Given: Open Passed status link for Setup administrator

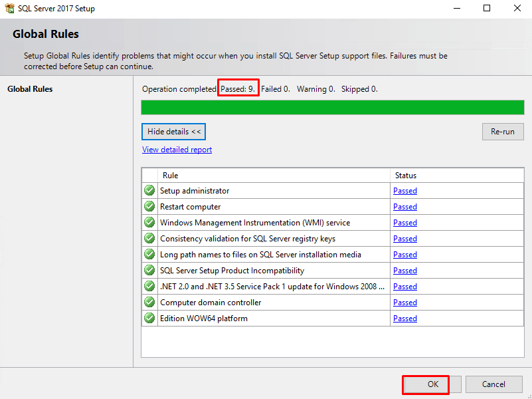Looking at the screenshot, I should coord(404,191).
